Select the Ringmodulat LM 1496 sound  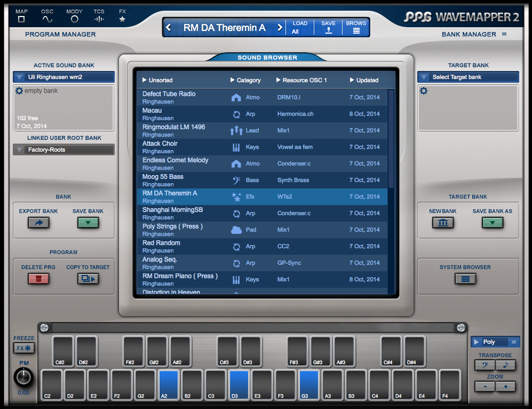point(263,131)
